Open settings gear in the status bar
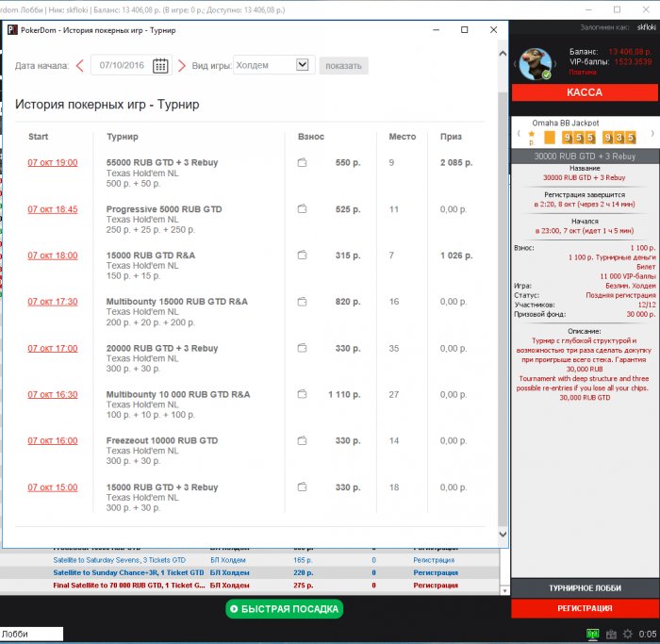The width and height of the screenshot is (660, 644). click(x=628, y=634)
